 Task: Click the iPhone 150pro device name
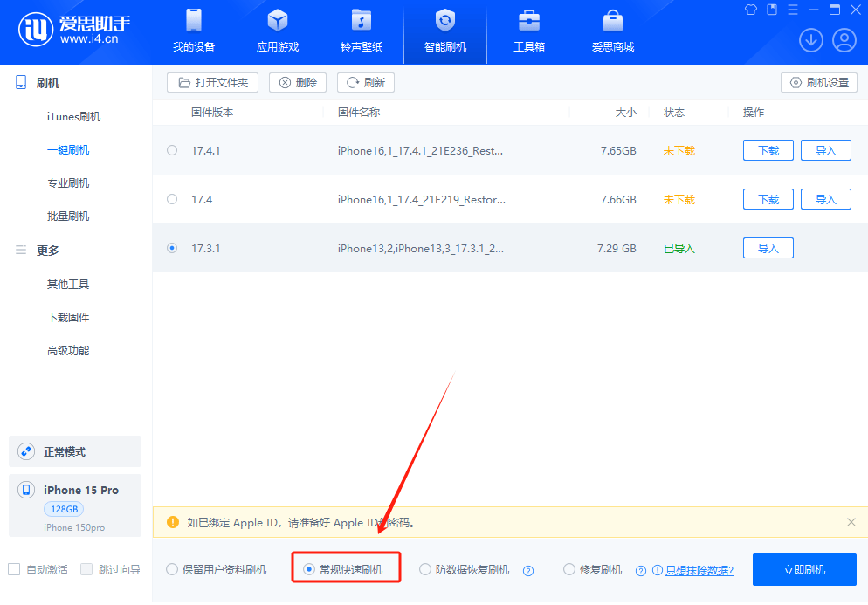pyautogui.click(x=74, y=527)
